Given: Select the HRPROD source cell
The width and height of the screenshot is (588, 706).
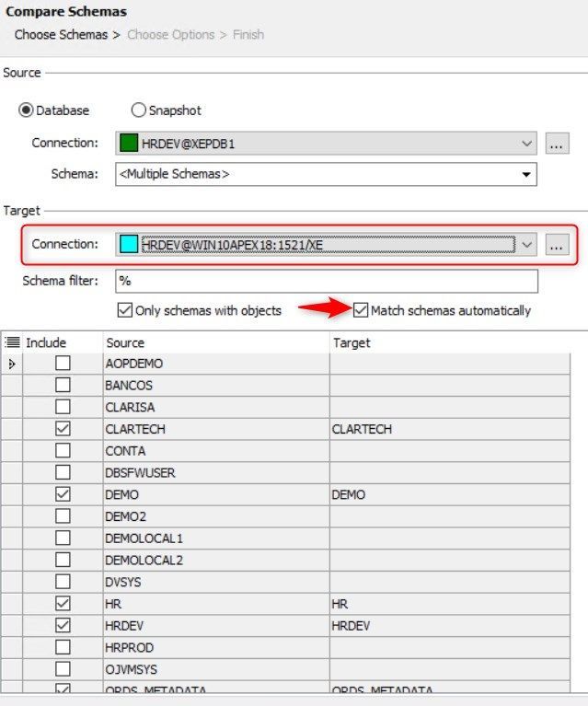Looking at the screenshot, I should [x=216, y=647].
